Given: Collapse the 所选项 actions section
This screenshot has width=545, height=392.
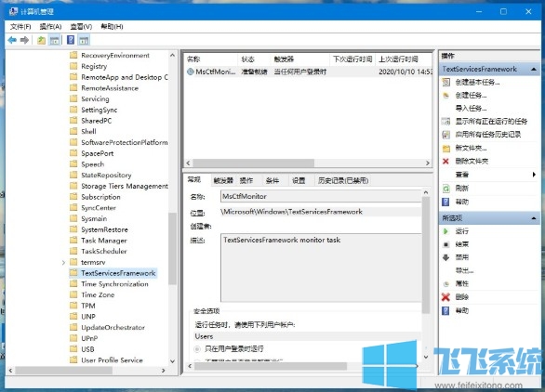Looking at the screenshot, I should [x=534, y=218].
